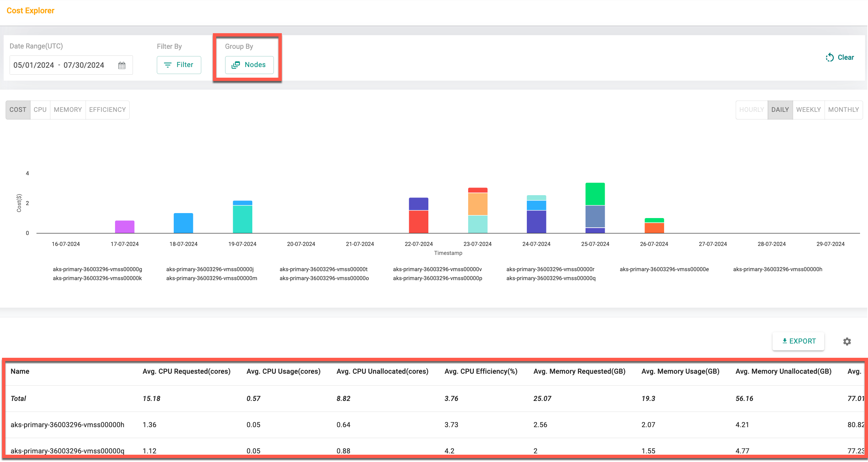The height and width of the screenshot is (462, 868).
Task: Switch to DAILY view toggle
Action: (779, 109)
